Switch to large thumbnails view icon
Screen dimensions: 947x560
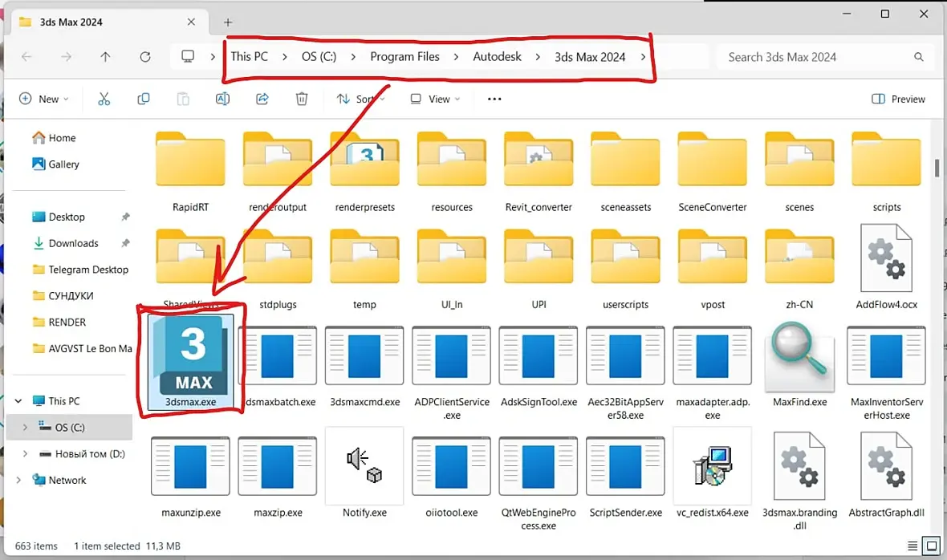pos(932,546)
